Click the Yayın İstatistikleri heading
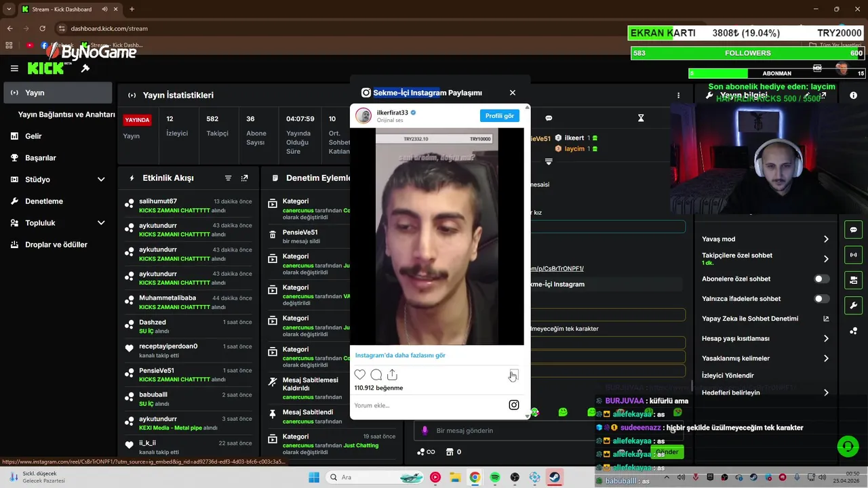This screenshot has width=868, height=488. (179, 96)
